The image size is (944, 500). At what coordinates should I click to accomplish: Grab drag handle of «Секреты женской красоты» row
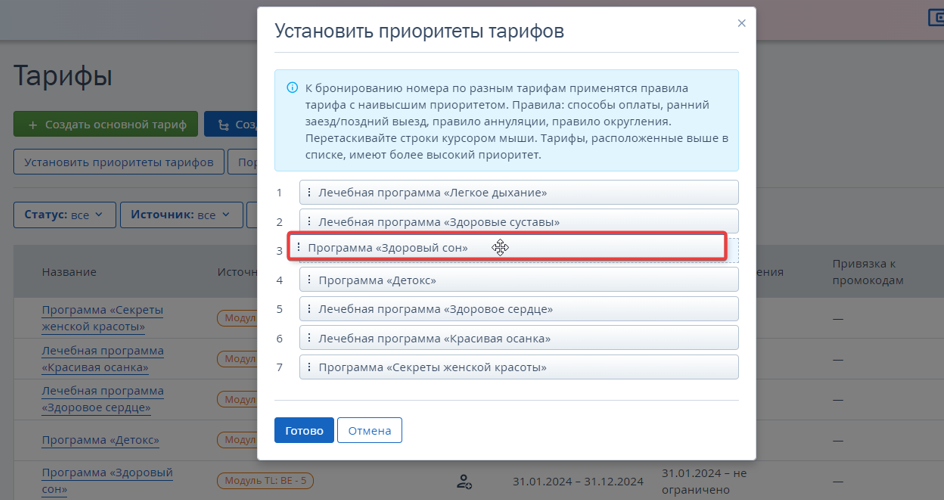(x=309, y=367)
